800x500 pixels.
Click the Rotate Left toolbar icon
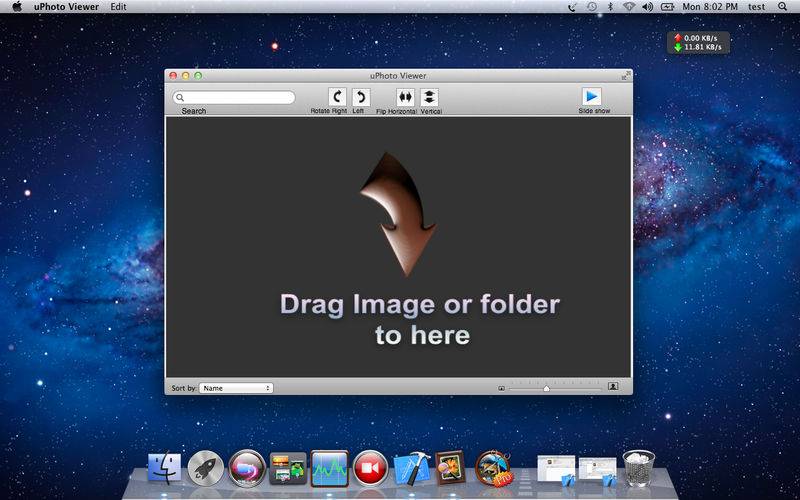click(361, 97)
